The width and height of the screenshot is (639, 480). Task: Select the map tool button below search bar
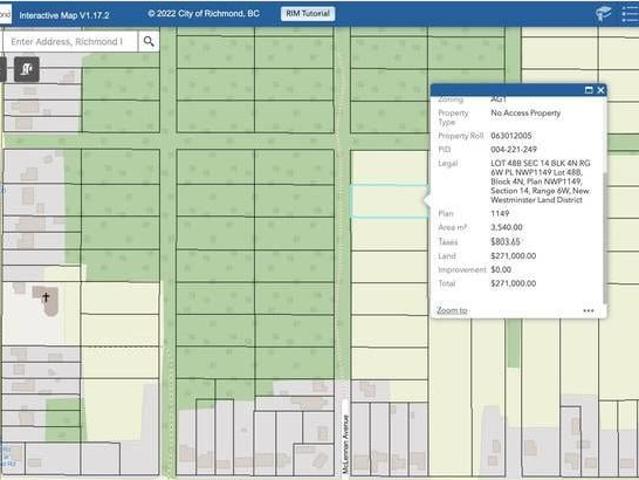26,69
